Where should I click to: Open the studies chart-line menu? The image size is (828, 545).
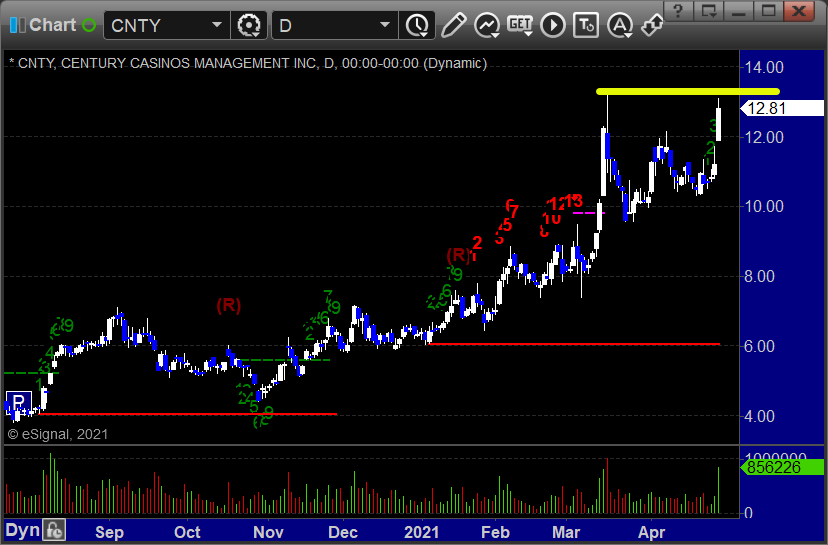487,25
